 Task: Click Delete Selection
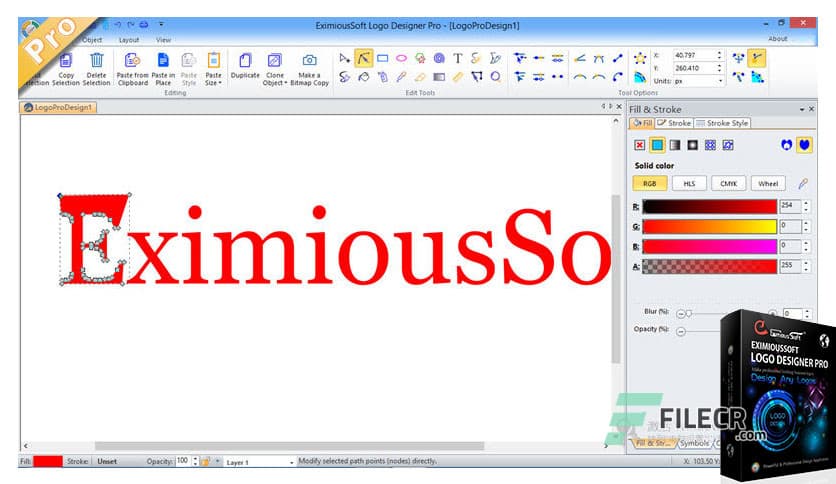click(x=97, y=69)
